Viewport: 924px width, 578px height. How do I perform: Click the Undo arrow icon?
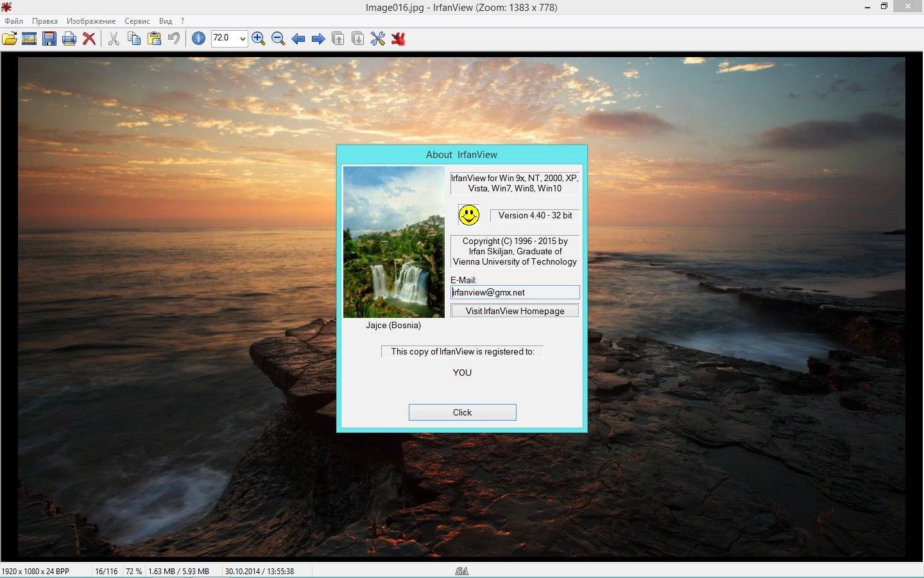[173, 39]
